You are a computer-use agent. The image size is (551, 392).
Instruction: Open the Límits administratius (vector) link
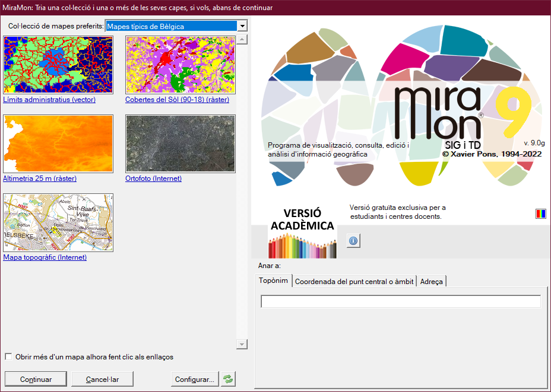point(49,100)
